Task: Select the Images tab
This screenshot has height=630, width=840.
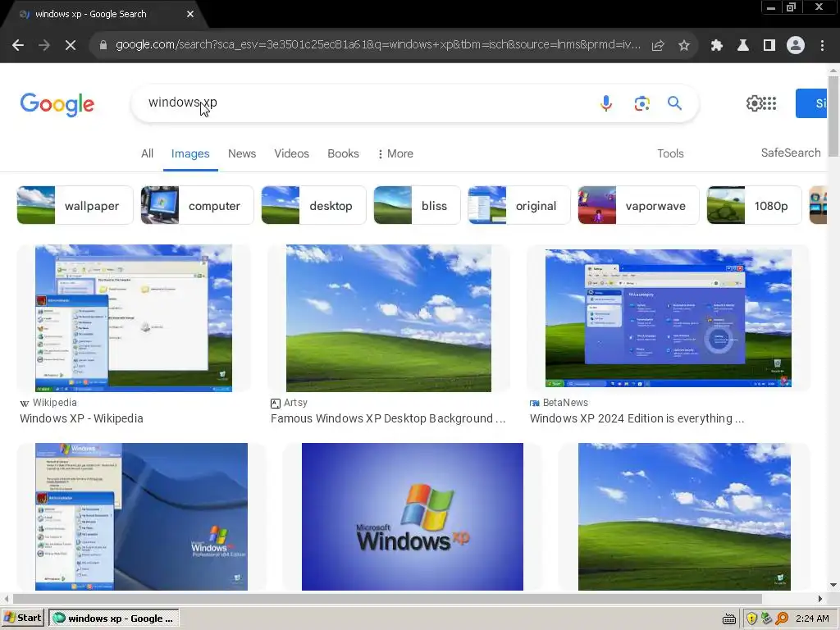Action: (190, 153)
